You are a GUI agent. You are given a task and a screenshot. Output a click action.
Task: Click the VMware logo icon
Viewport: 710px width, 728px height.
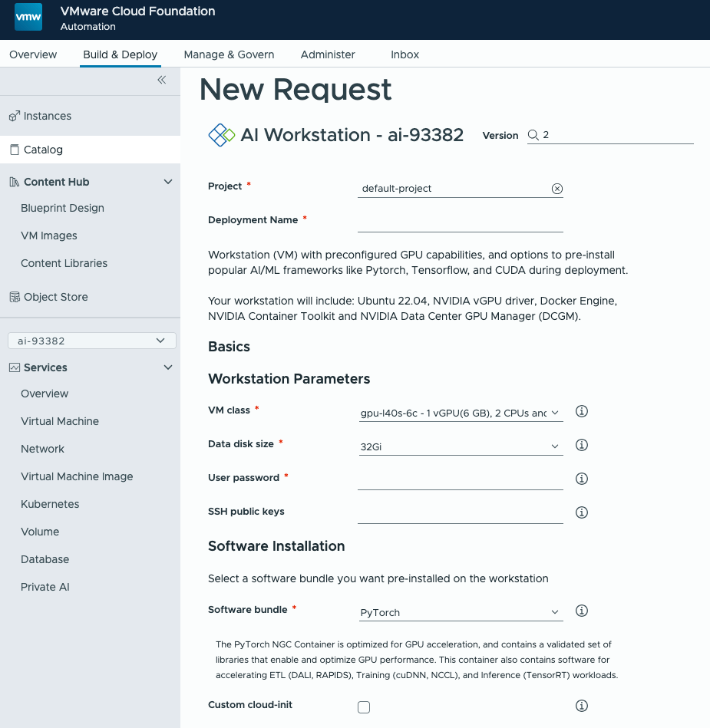tap(28, 17)
